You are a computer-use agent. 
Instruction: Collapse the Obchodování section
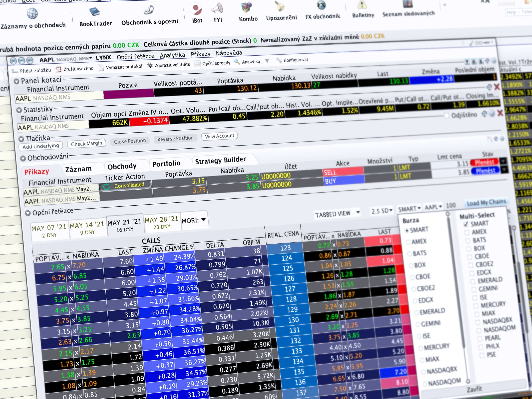coord(23,159)
